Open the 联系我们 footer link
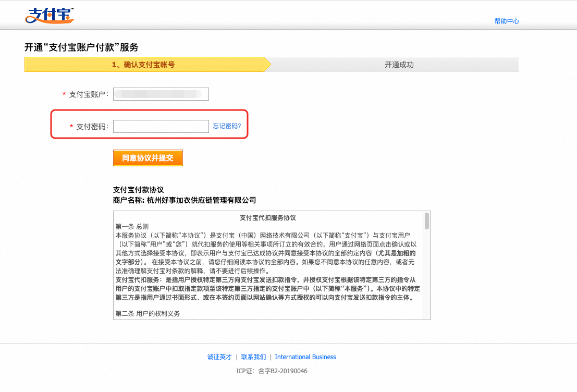Image resolution: width=577 pixels, height=392 pixels. tap(253, 357)
